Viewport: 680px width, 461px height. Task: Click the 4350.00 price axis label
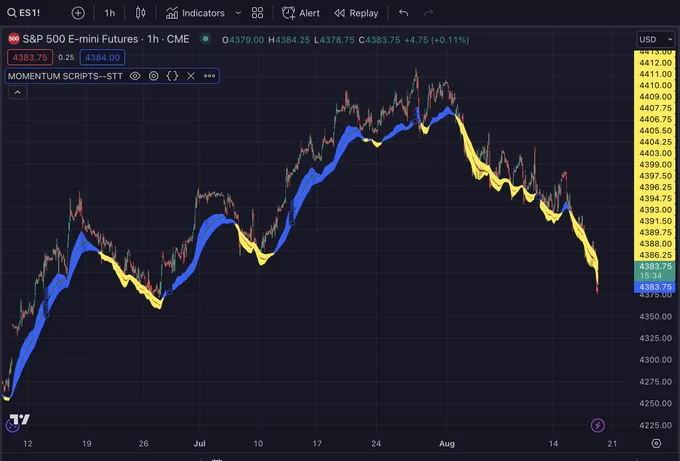point(655,316)
